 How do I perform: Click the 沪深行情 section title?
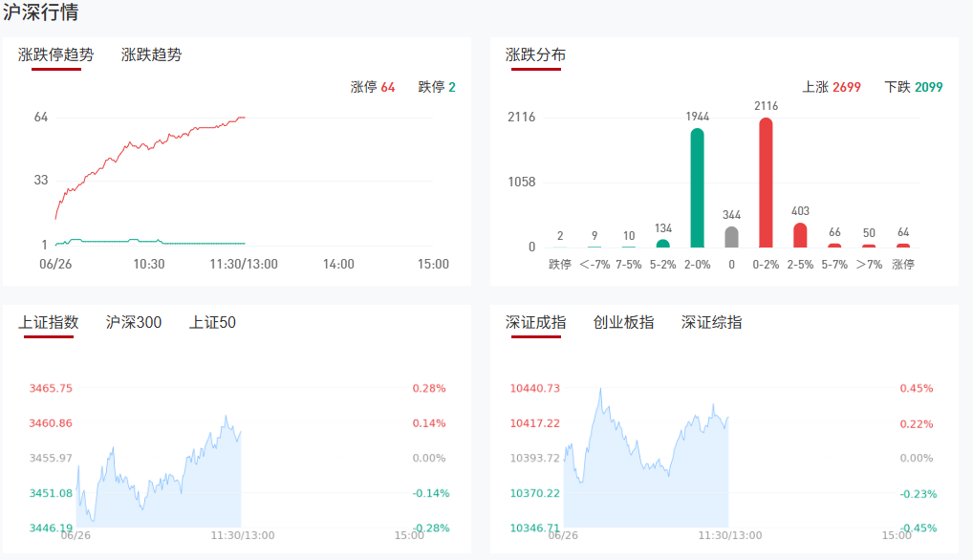tap(41, 13)
